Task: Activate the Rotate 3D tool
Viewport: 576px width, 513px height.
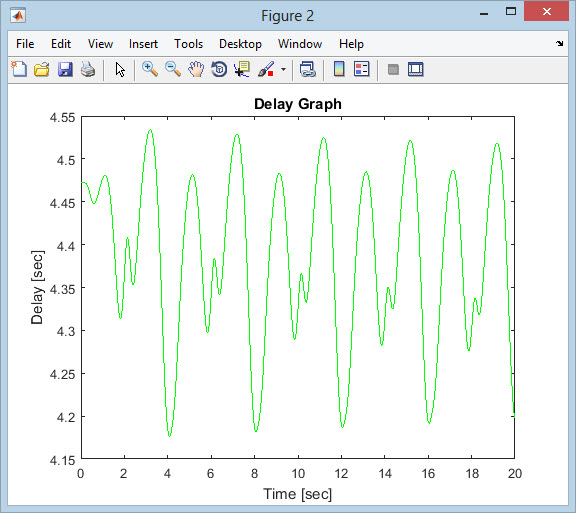Action: [x=219, y=69]
